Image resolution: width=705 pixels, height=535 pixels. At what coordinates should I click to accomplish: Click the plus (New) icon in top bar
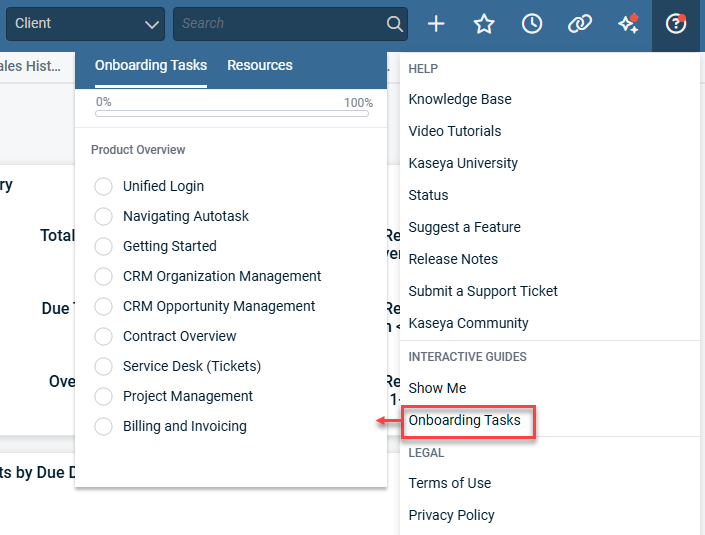click(436, 24)
